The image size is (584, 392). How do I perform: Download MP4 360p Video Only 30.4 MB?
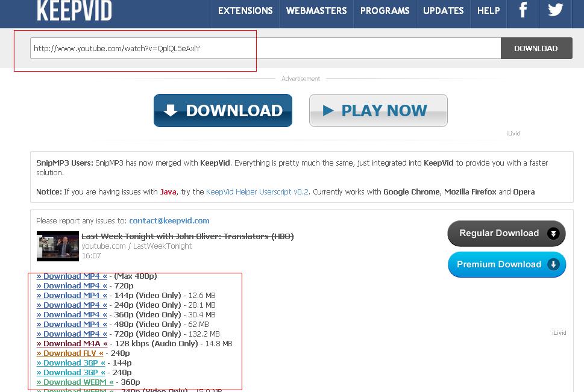click(x=72, y=315)
